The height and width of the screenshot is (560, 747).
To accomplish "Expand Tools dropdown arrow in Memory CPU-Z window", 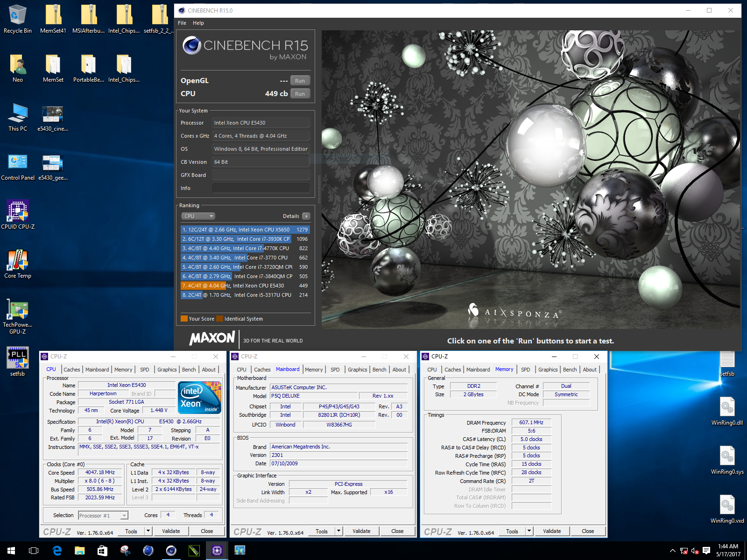I will [529, 531].
